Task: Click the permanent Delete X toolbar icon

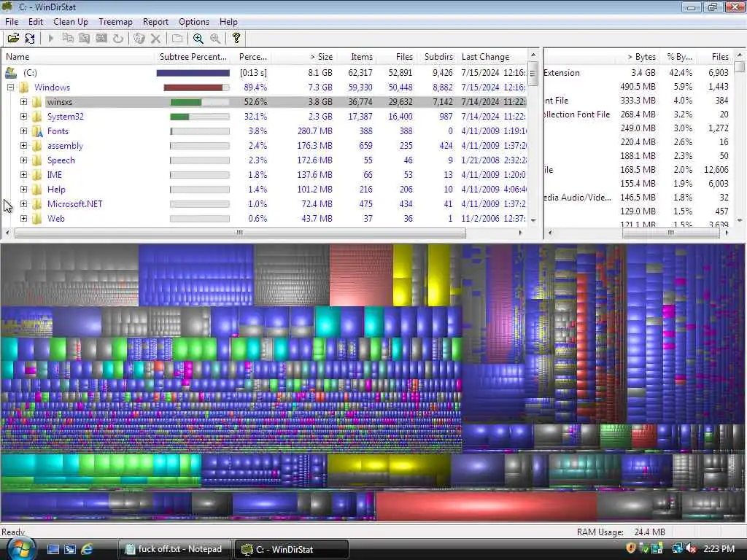Action: [x=155, y=38]
